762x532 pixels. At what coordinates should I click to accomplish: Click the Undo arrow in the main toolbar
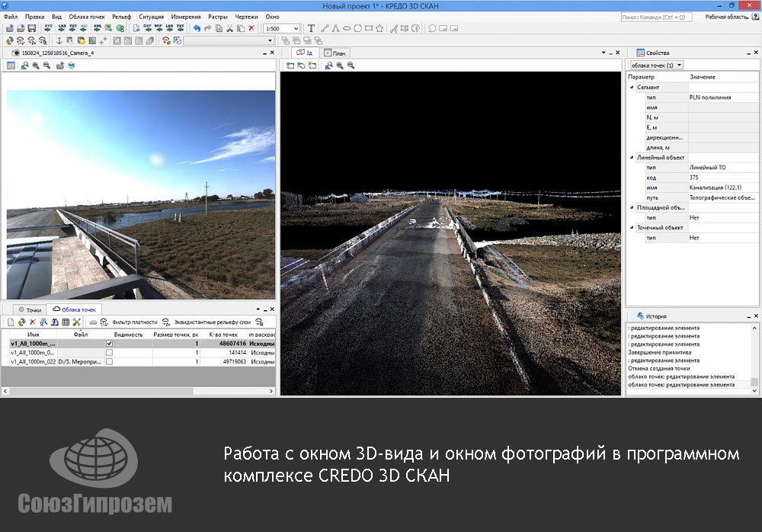tap(197, 28)
